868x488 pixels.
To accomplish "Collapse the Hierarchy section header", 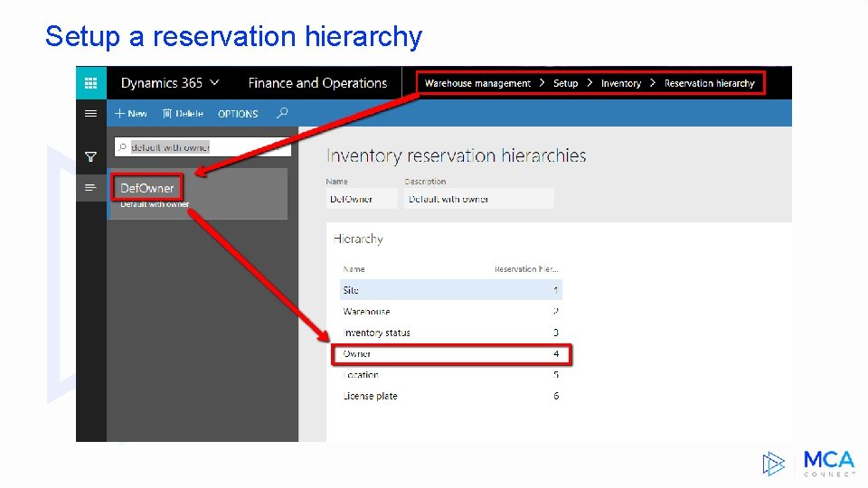I will tap(358, 239).
